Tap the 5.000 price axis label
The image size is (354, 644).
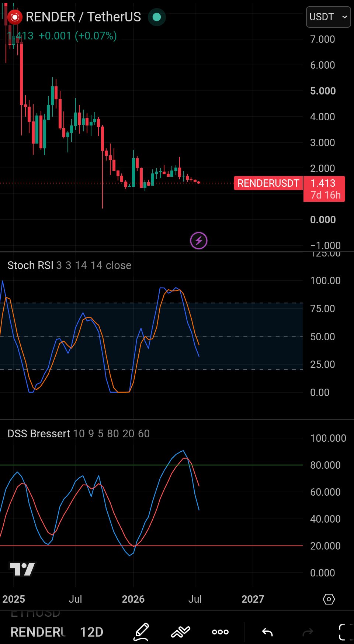pyautogui.click(x=323, y=91)
